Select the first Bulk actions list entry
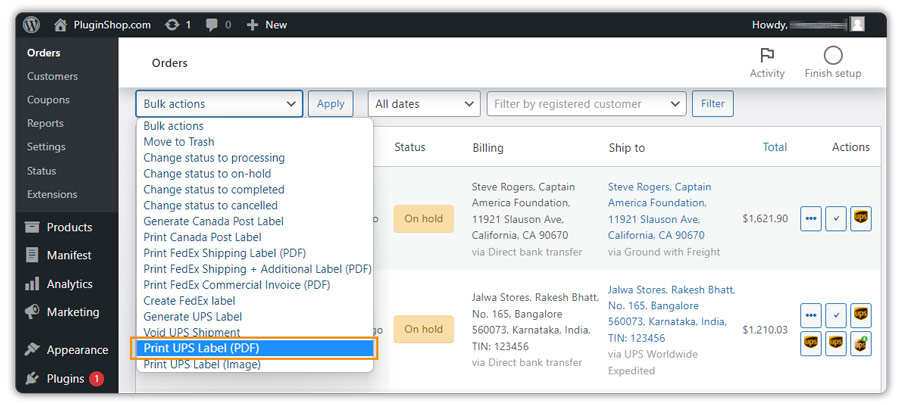 [x=255, y=126]
